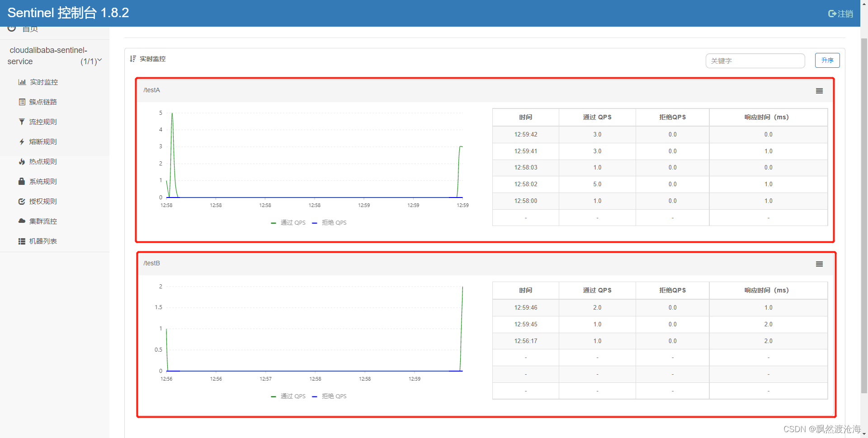Click the /testA resource name header

click(x=152, y=90)
